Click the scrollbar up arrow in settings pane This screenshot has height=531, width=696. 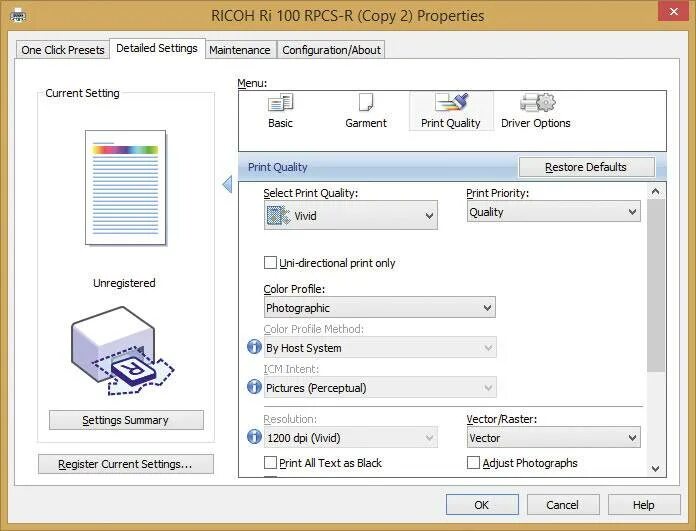coord(656,191)
